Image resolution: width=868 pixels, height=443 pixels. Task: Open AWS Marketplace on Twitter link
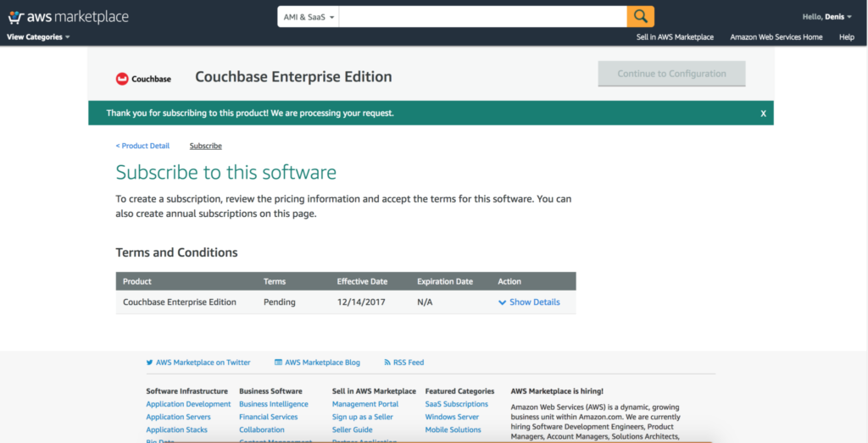pos(203,363)
